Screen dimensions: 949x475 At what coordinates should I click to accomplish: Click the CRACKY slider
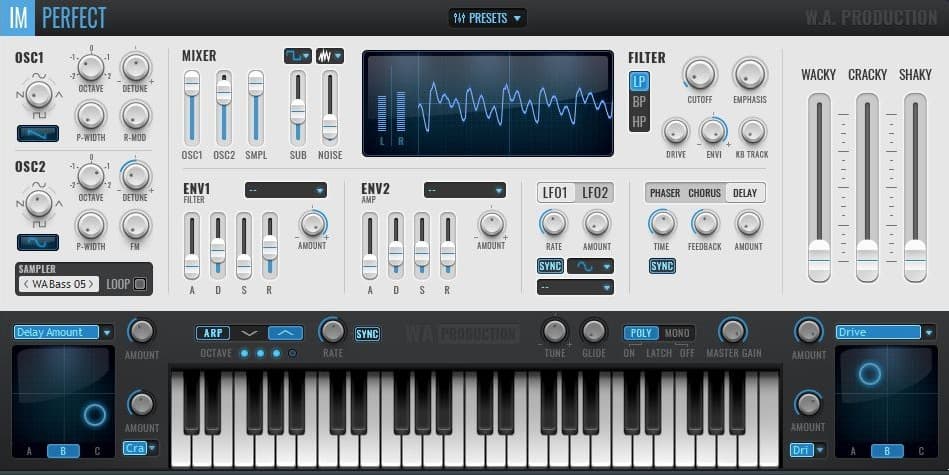[x=867, y=188]
